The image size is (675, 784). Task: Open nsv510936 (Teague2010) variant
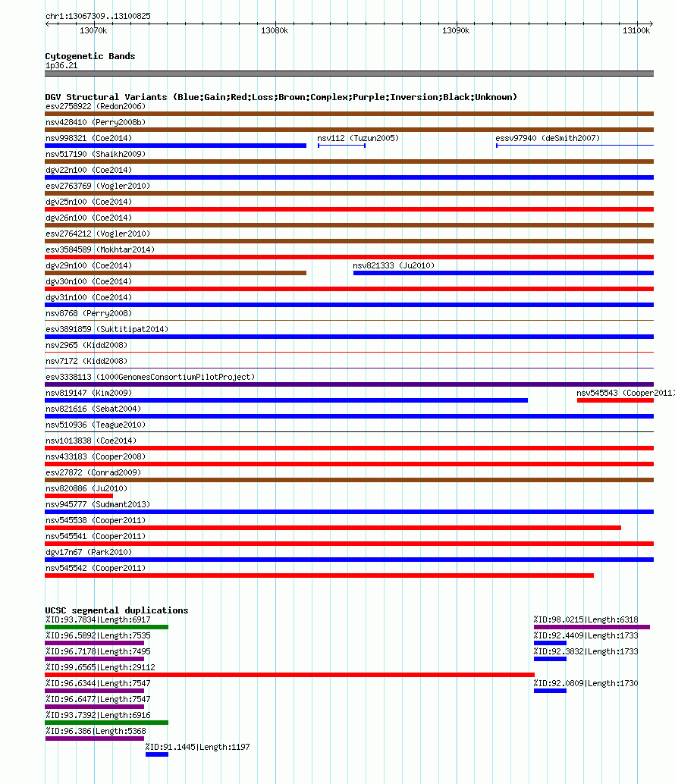(x=96, y=425)
